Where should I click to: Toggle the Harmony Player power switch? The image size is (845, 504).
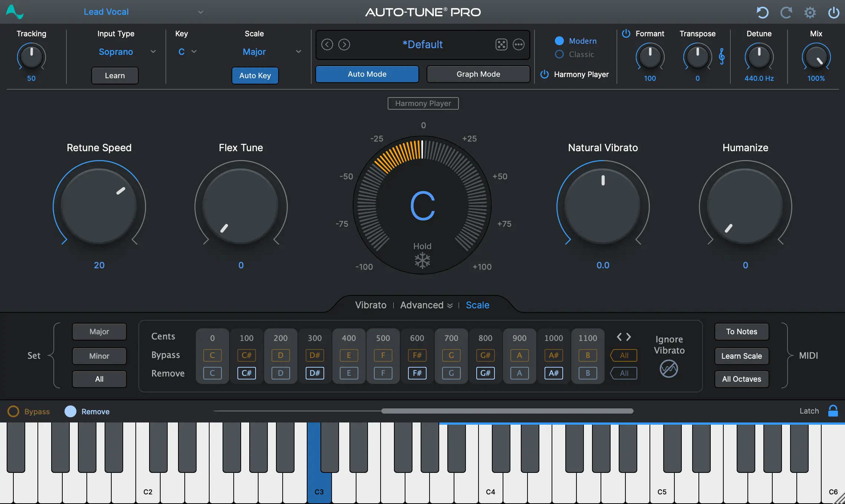pyautogui.click(x=544, y=74)
